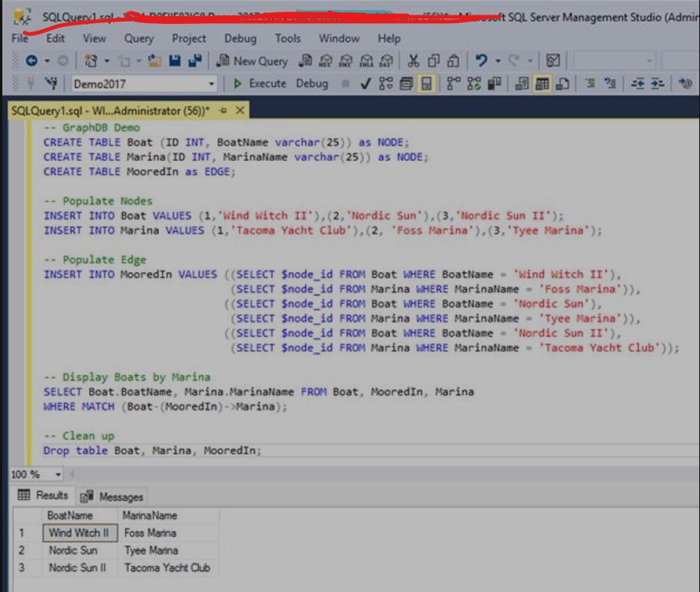The height and width of the screenshot is (592, 700).
Task: Click the Save All icon
Action: coord(195,60)
